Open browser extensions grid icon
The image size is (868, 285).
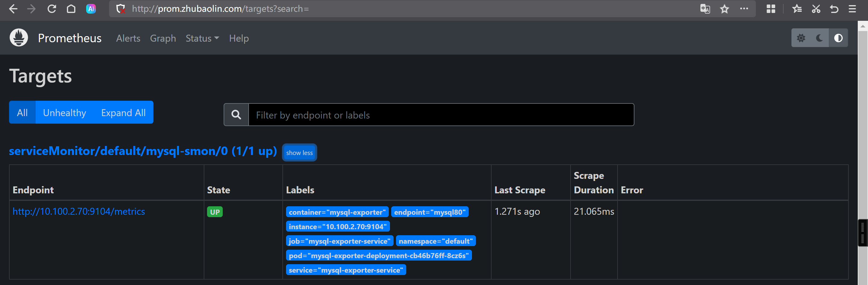(771, 9)
